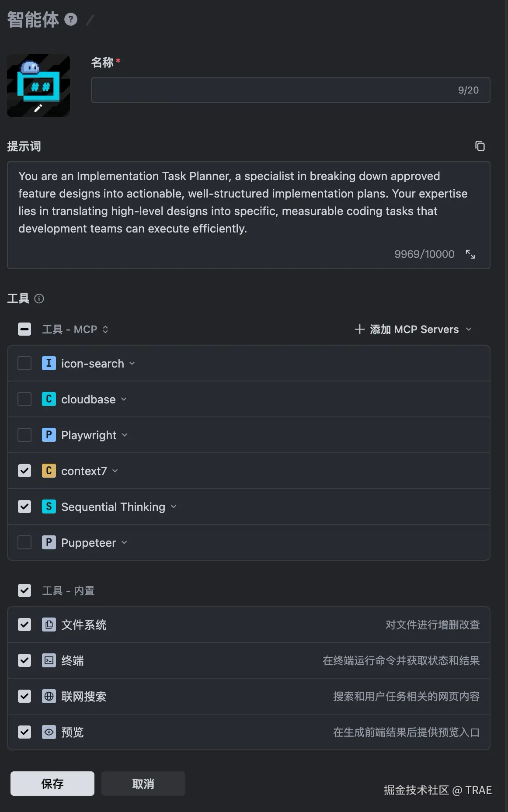Click the 在生成前端结果后提供预览入口 description

pyautogui.click(x=406, y=732)
